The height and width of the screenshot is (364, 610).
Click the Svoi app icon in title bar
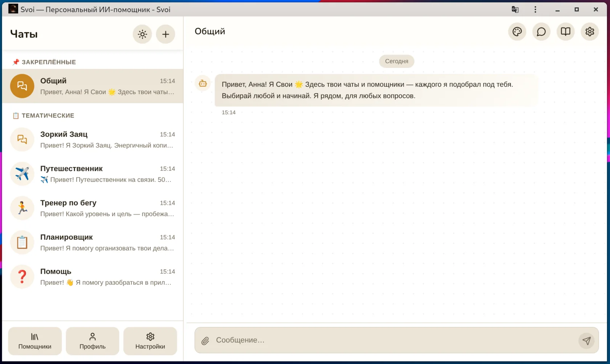pyautogui.click(x=13, y=9)
